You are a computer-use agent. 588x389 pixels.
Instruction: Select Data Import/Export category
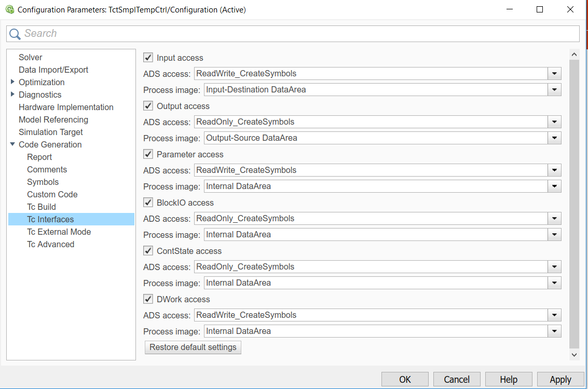[53, 70]
